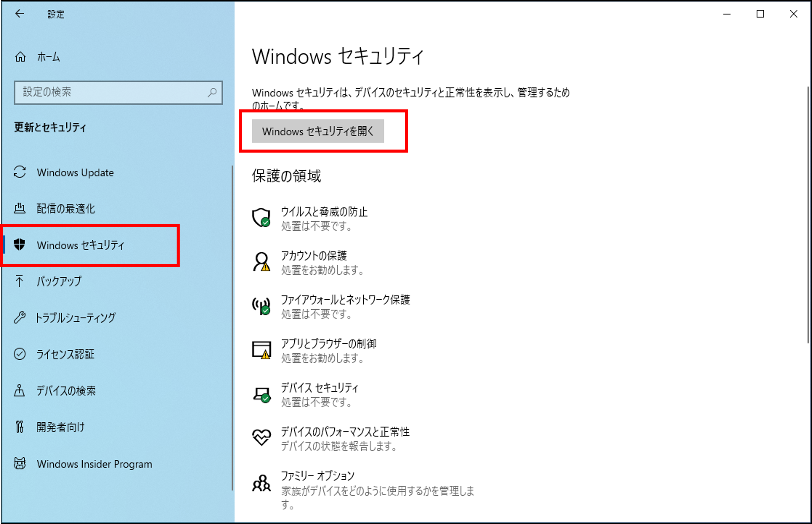Click the app and browser control icon
This screenshot has width=812, height=524.
click(x=261, y=350)
